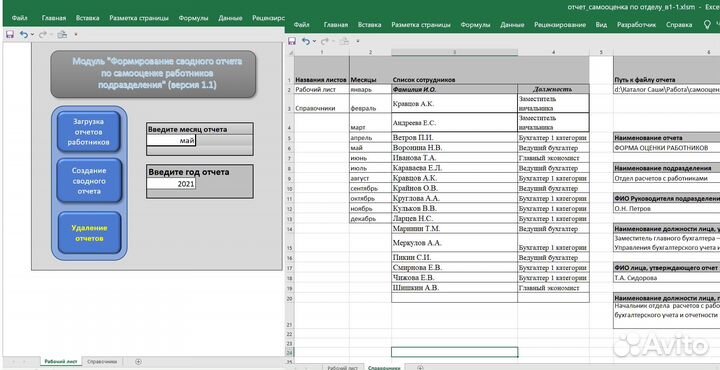This screenshot has width=720, height=370.
Task: Undo last action in the left Excel window
Action: [x=23, y=34]
